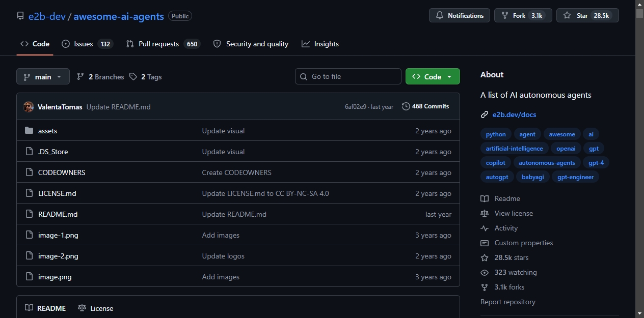Open README.md file name

coord(58,214)
